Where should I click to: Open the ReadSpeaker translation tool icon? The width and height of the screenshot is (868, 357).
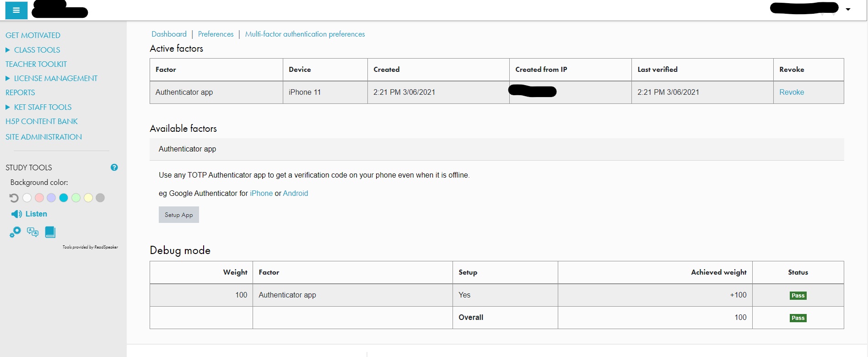(x=32, y=232)
